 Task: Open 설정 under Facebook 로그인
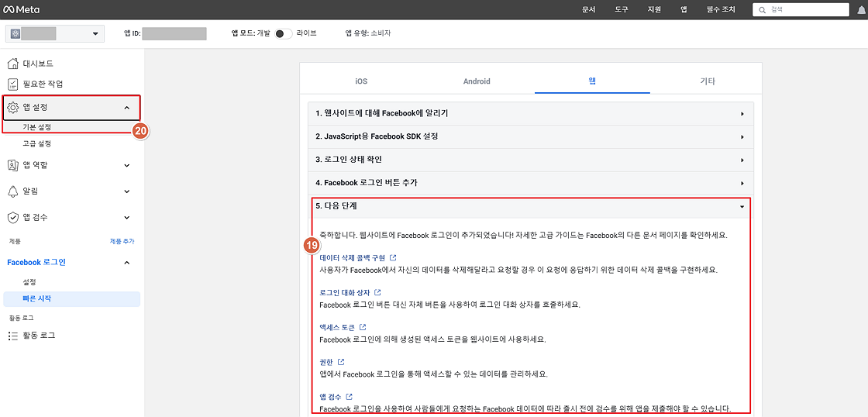(29, 282)
